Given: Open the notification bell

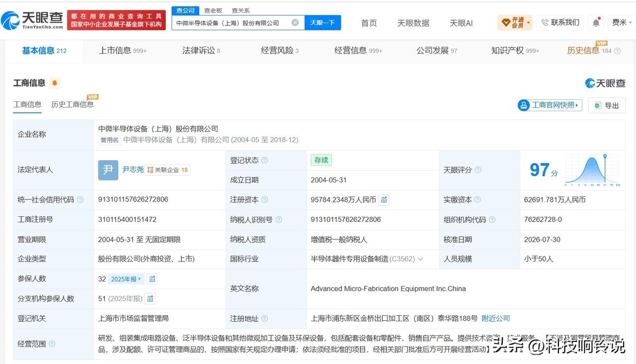Looking at the screenshot, I should [596, 22].
